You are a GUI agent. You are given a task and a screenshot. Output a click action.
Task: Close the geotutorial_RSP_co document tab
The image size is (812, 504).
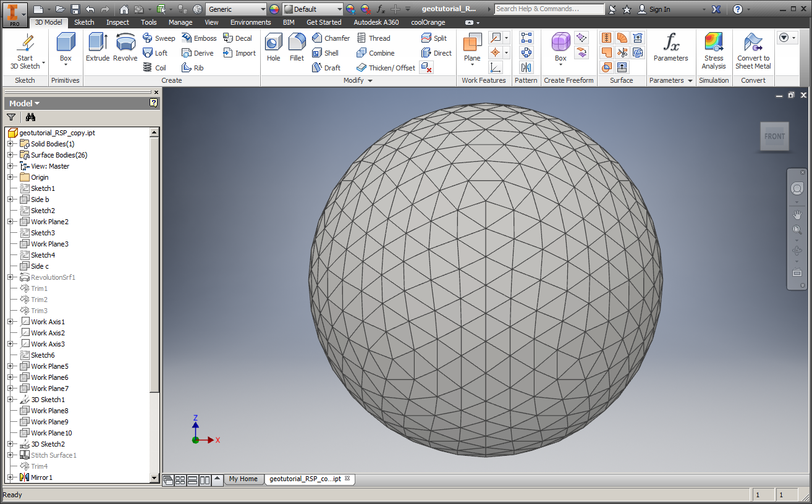[x=347, y=478]
